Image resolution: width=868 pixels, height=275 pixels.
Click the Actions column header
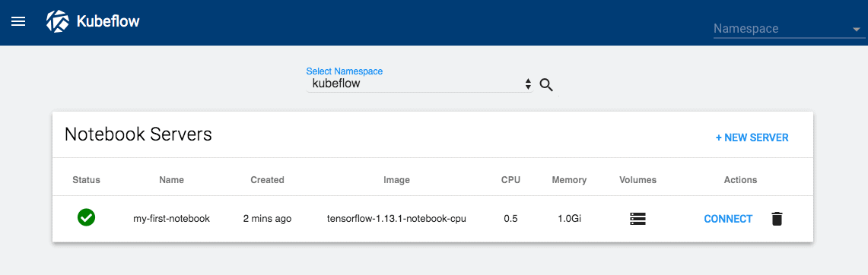pyautogui.click(x=740, y=180)
